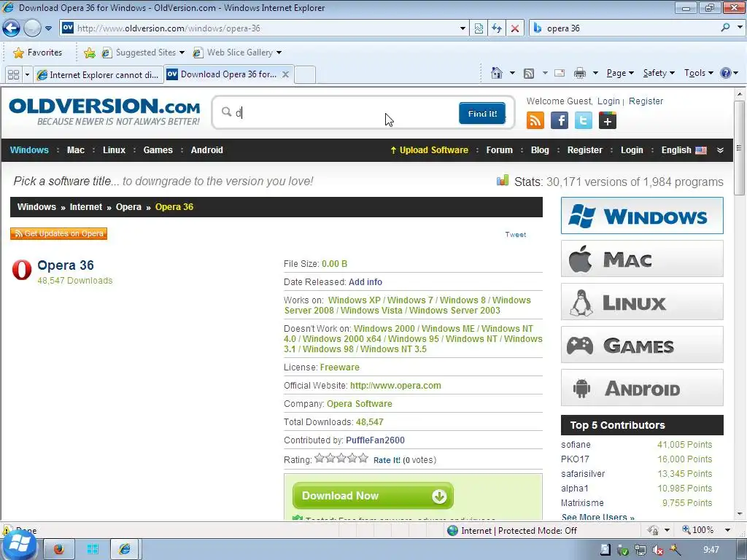This screenshot has width=747, height=560.
Task: Click the Google Plus social icon
Action: [608, 120]
